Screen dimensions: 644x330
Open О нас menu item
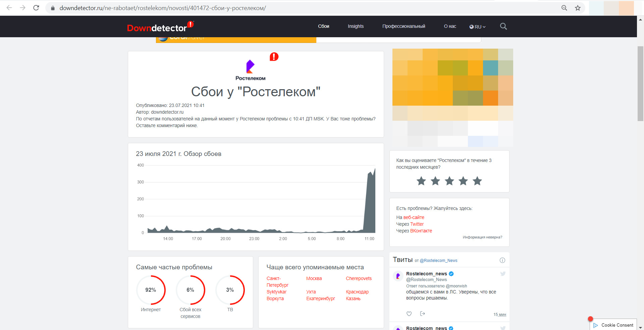tap(450, 26)
